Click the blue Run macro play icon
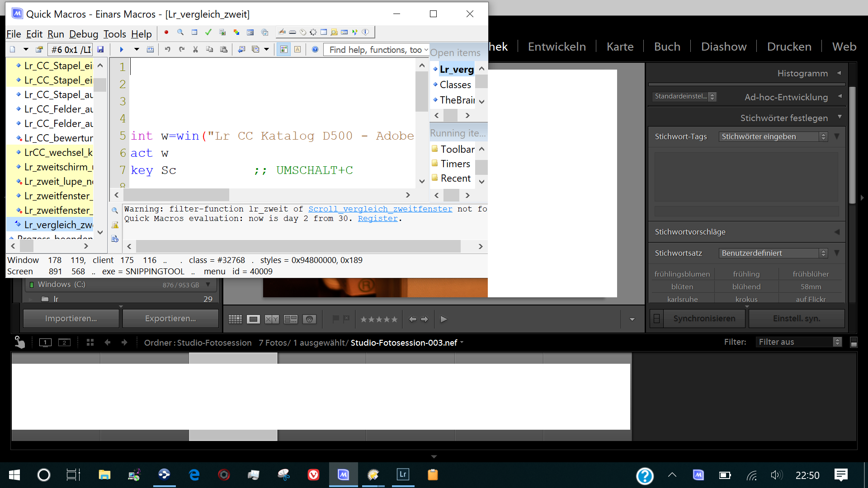This screenshot has height=488, width=868. pos(121,49)
